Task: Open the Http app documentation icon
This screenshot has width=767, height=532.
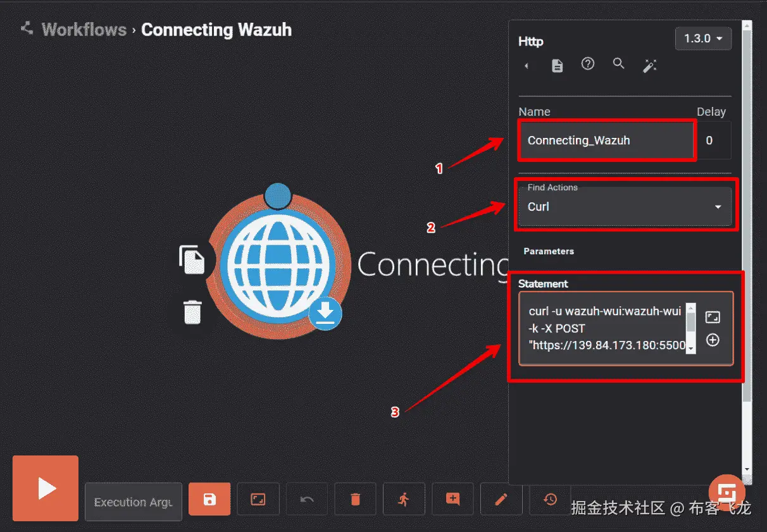Action: [557, 65]
